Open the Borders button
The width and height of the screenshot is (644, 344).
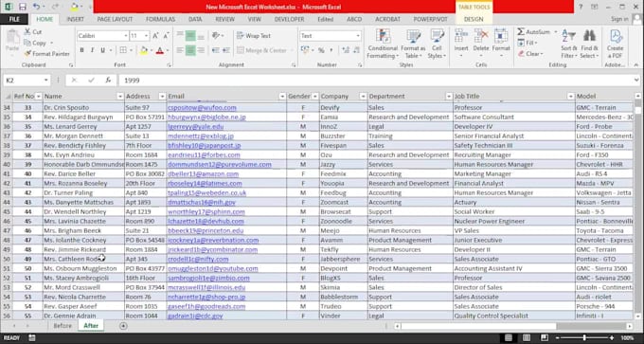pyautogui.click(x=123, y=50)
